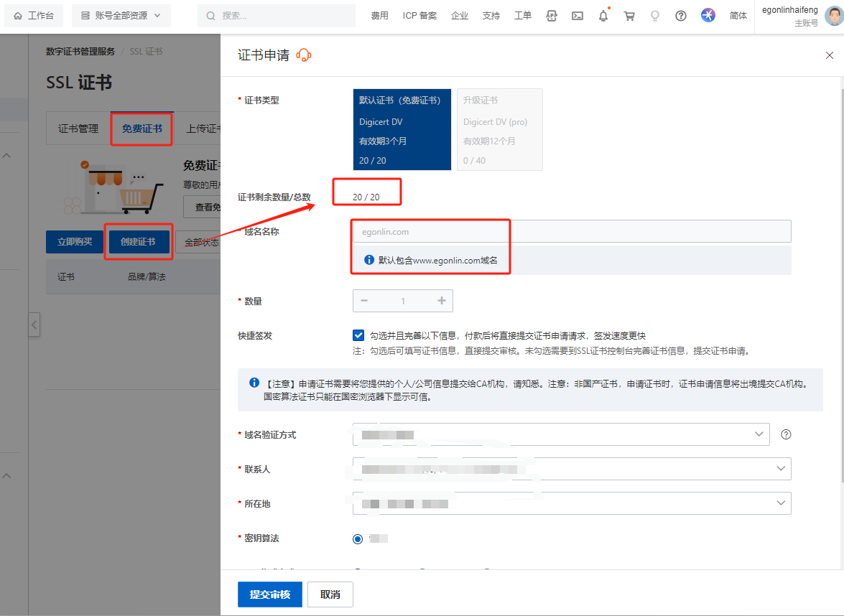Open the ICP 备案 menu item
844x616 pixels.
pos(419,16)
